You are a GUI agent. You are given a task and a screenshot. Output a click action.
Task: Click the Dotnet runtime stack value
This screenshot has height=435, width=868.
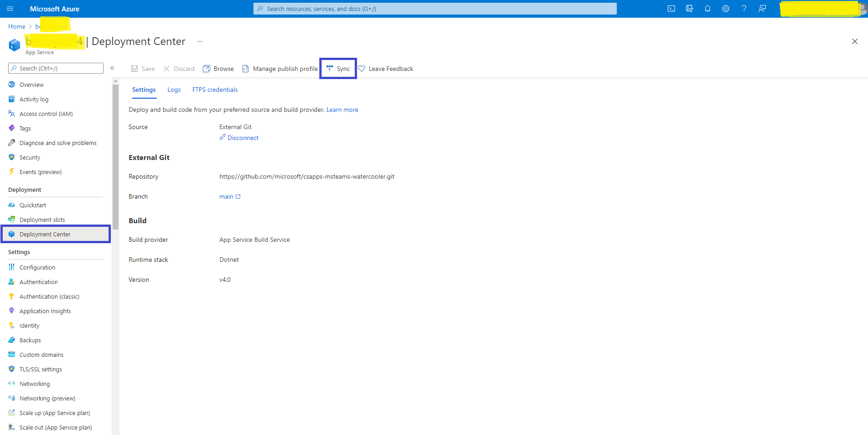229,260
